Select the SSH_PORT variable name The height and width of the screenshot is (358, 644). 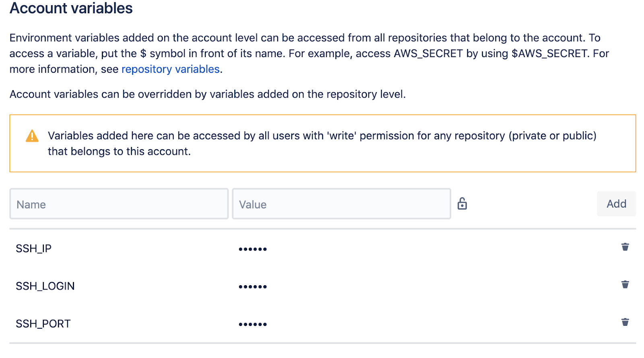tap(43, 323)
